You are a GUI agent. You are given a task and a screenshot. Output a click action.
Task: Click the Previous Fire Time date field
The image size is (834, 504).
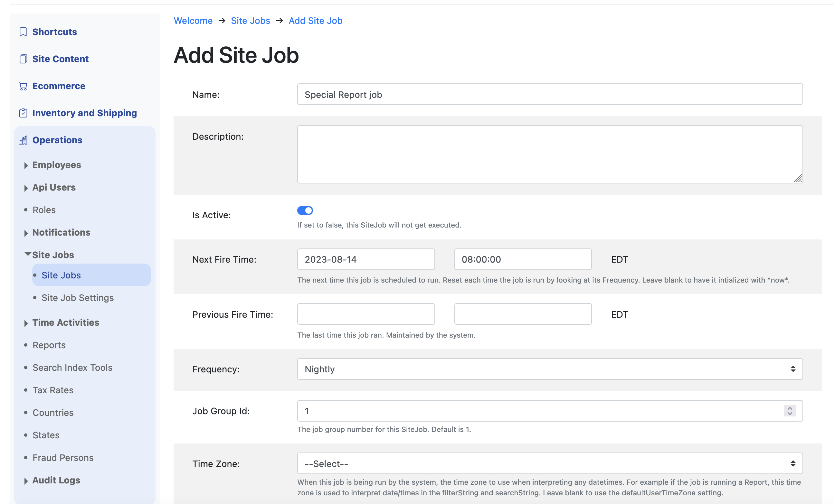(x=366, y=314)
